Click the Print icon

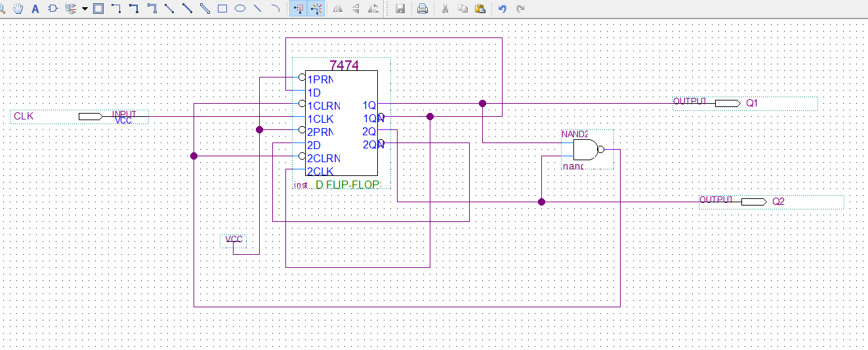pos(423,9)
